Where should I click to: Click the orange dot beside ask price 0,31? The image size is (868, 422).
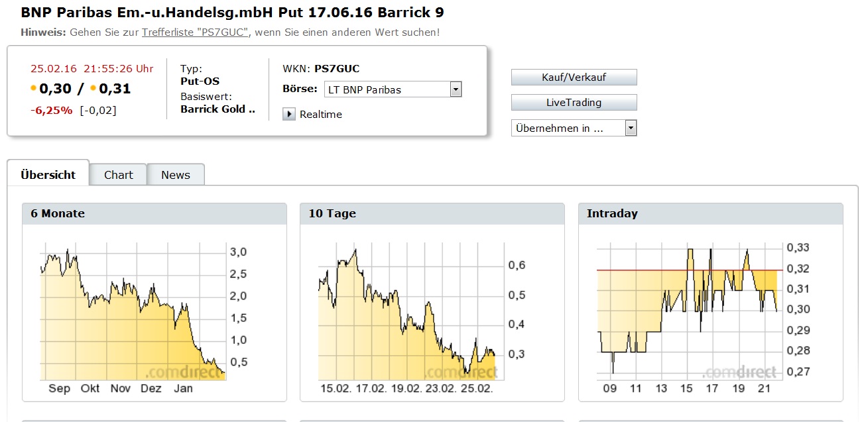(93, 88)
